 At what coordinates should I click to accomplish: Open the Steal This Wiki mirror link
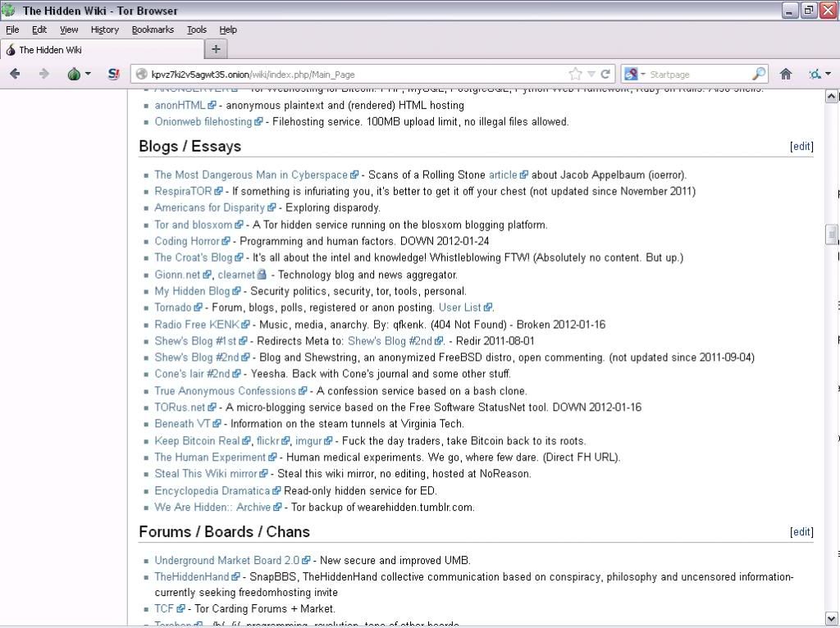pyautogui.click(x=206, y=474)
